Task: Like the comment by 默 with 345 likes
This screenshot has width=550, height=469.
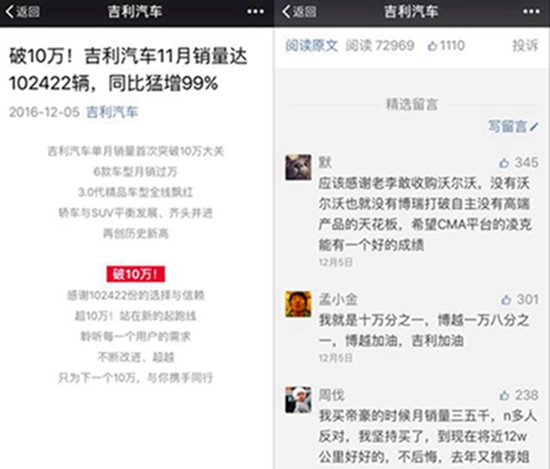Action: click(x=504, y=163)
